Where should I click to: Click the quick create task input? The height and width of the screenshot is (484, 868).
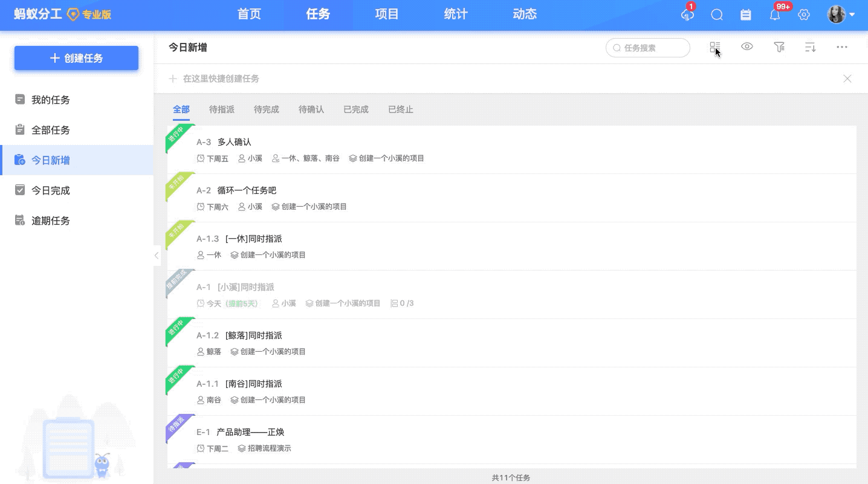tap(502, 79)
